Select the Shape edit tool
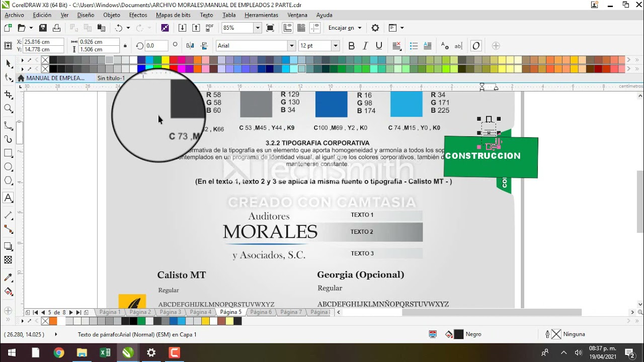644x362 pixels. (x=8, y=78)
